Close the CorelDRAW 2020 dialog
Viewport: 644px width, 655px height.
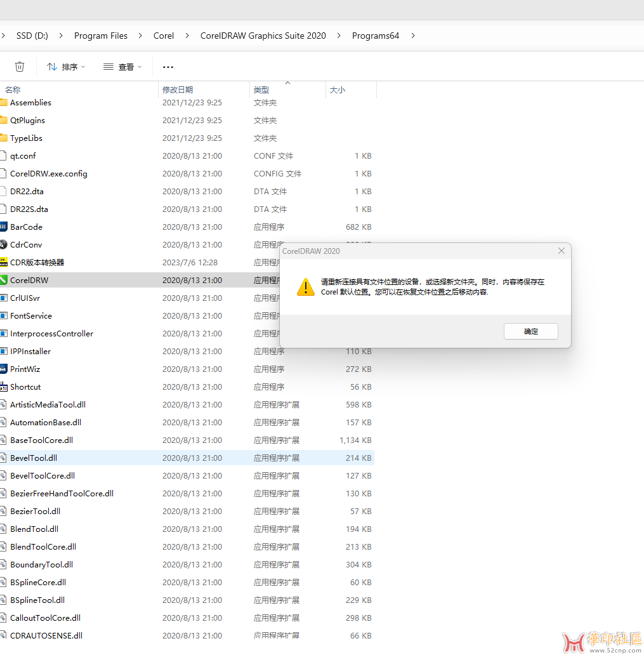561,251
